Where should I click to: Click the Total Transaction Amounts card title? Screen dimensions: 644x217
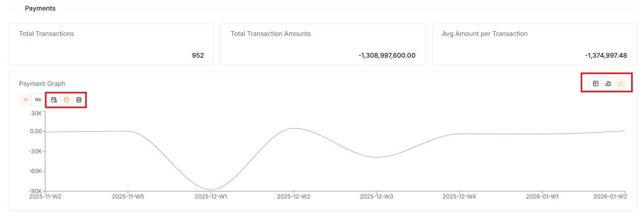[271, 34]
